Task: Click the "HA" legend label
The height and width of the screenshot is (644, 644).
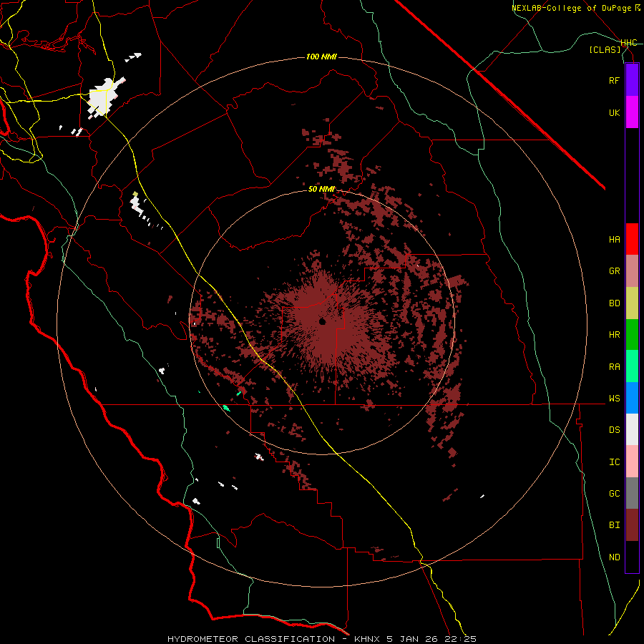Action: point(614,240)
